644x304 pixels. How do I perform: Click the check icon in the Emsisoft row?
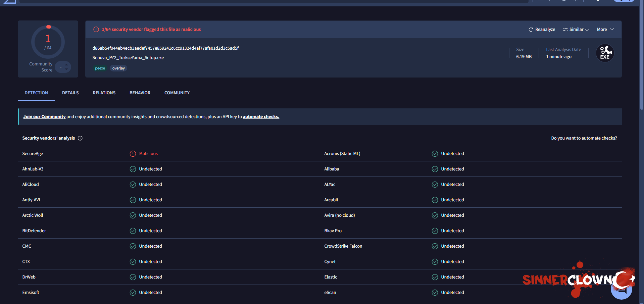pyautogui.click(x=133, y=293)
